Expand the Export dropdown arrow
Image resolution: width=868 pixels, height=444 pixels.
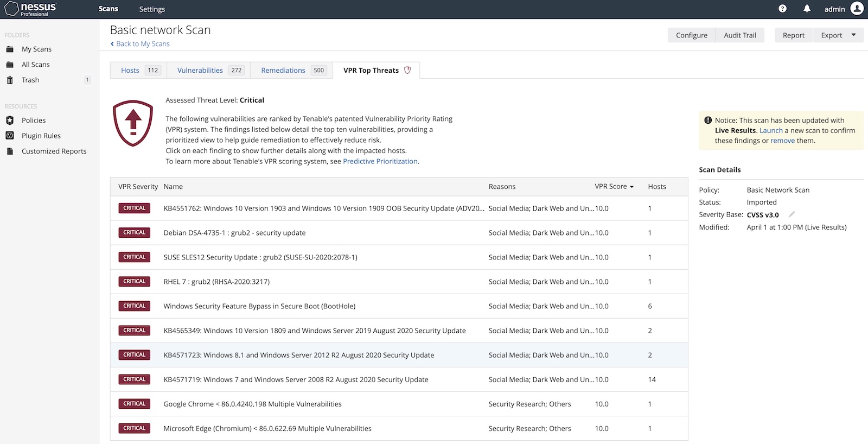pyautogui.click(x=853, y=35)
